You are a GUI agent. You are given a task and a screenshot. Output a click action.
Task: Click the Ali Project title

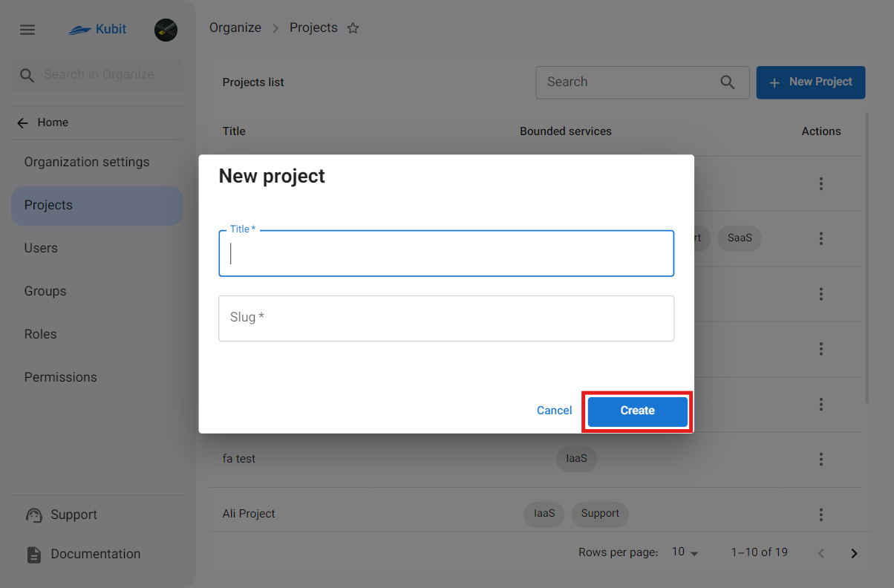pos(249,514)
